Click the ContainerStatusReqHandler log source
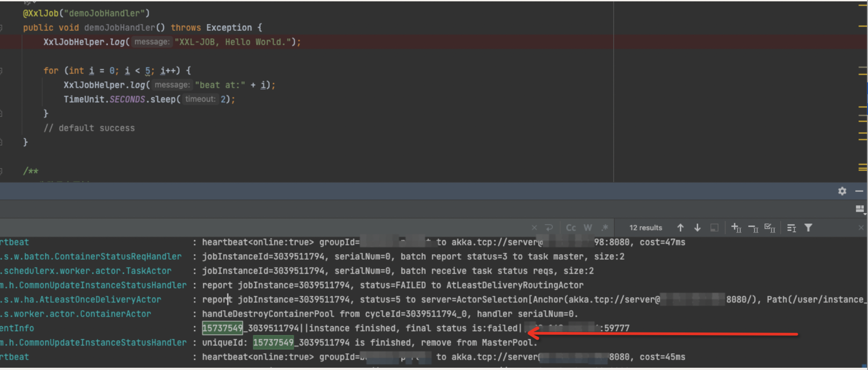868x370 pixels. (91, 257)
